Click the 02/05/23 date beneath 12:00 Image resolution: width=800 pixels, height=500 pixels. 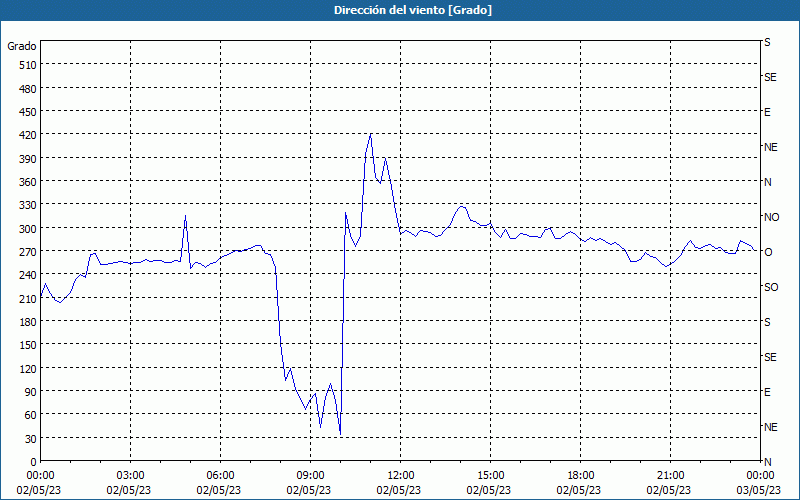pyautogui.click(x=399, y=490)
